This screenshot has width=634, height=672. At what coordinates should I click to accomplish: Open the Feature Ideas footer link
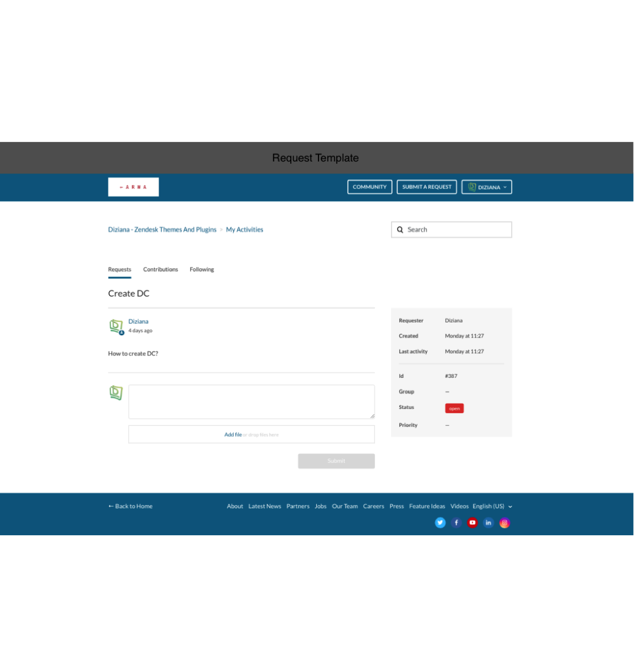tap(427, 506)
